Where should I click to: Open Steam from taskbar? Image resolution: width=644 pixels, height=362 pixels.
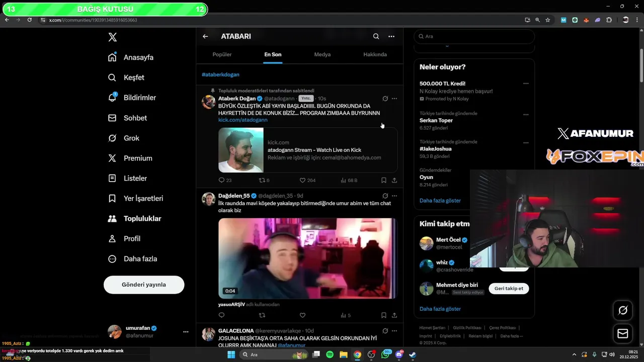tap(413, 354)
